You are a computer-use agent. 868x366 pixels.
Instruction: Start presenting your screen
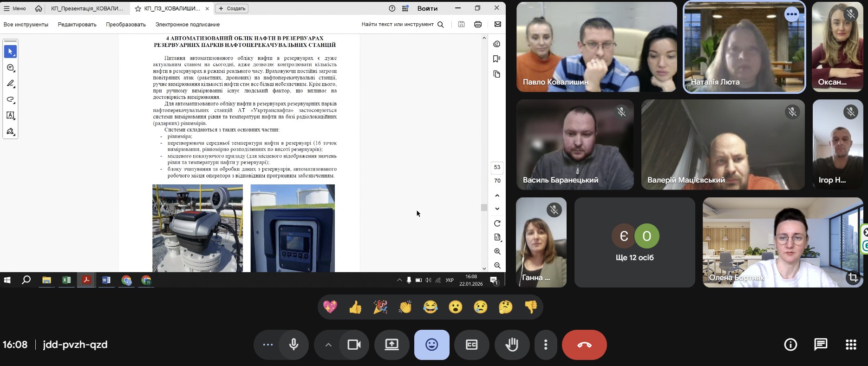click(392, 345)
